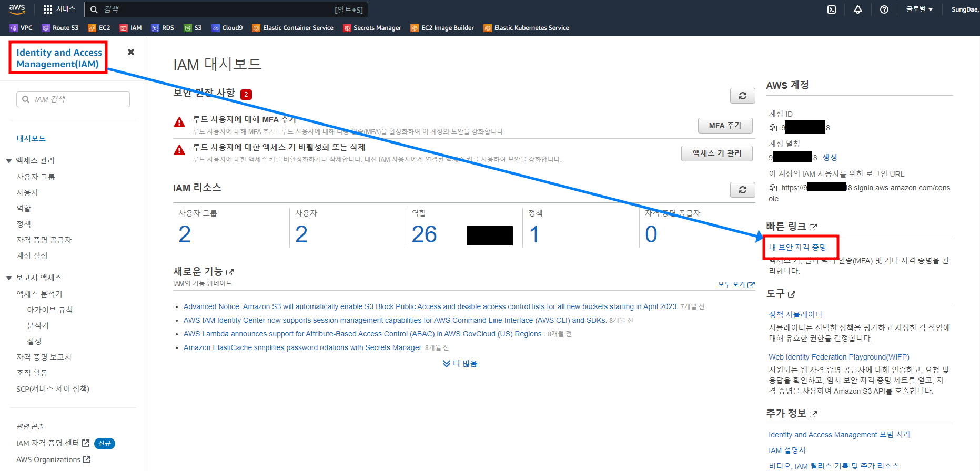
Task: Open 분석기 in the sidebar
Action: [x=38, y=325]
